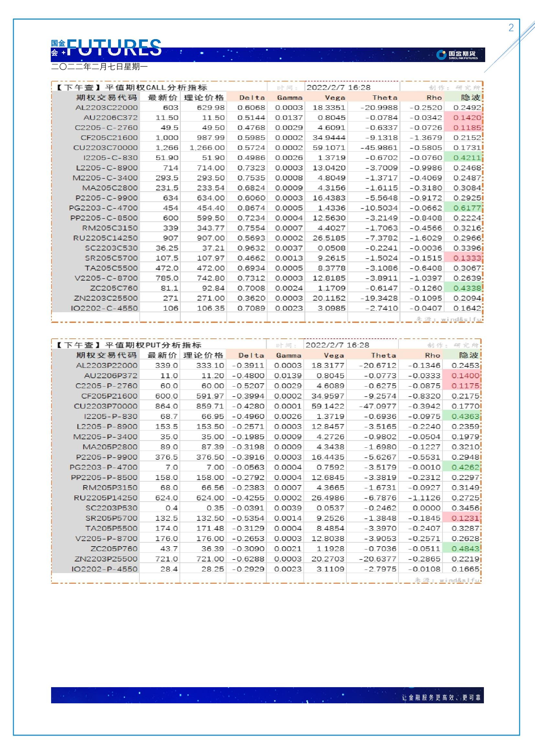Click I2205-C-830 option code
The image size is (535, 756).
[110, 158]
